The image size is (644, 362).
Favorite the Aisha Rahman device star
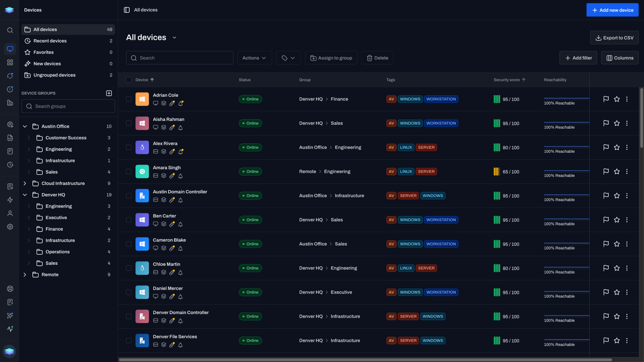point(617,123)
